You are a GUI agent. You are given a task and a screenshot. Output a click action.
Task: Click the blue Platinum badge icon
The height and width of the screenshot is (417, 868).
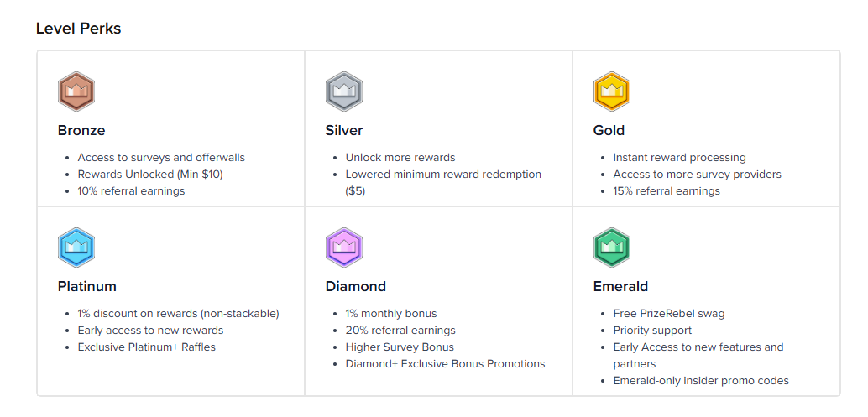[x=76, y=248]
